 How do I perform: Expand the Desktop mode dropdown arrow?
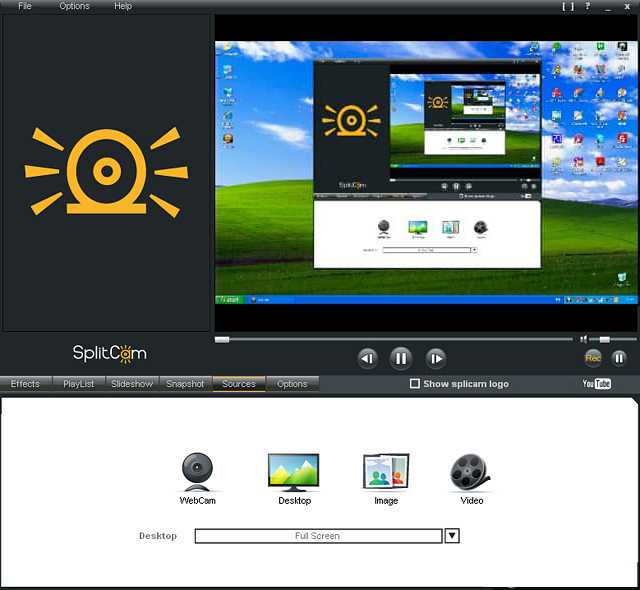[452, 536]
